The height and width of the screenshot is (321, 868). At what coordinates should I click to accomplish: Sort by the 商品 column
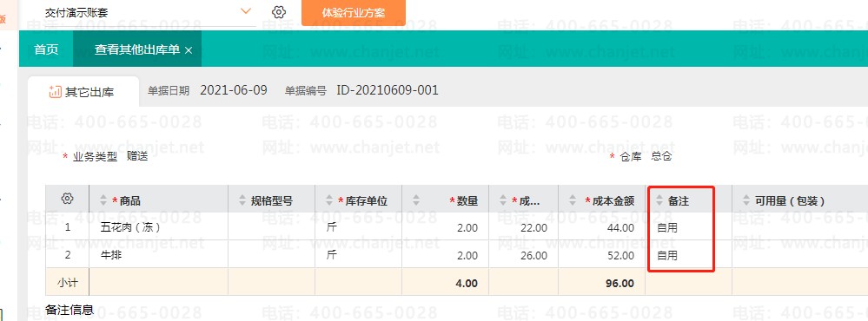[x=103, y=201]
